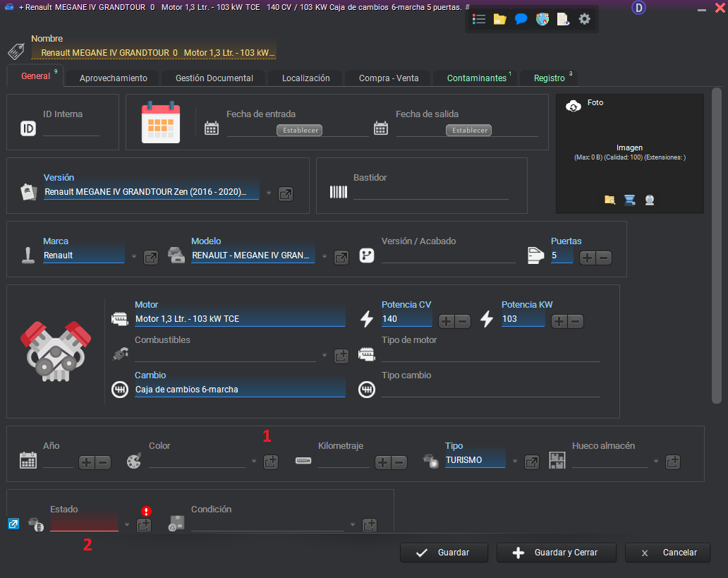Open the list view icon in floating toolbar
The height and width of the screenshot is (578, 728).
pyautogui.click(x=479, y=19)
